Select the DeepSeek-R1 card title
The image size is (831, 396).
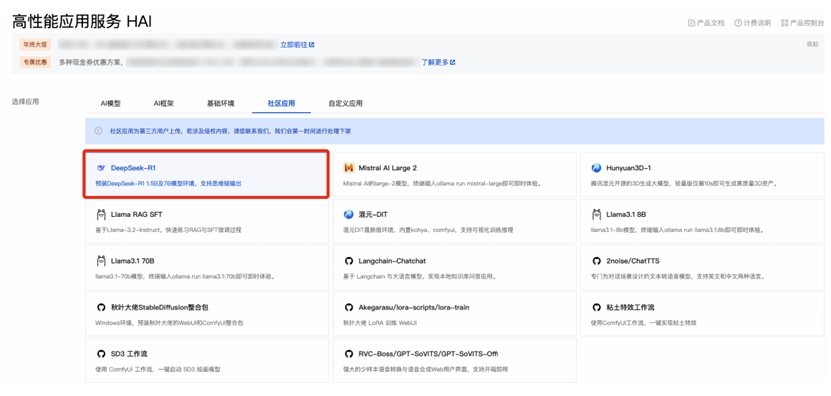pyautogui.click(x=133, y=168)
